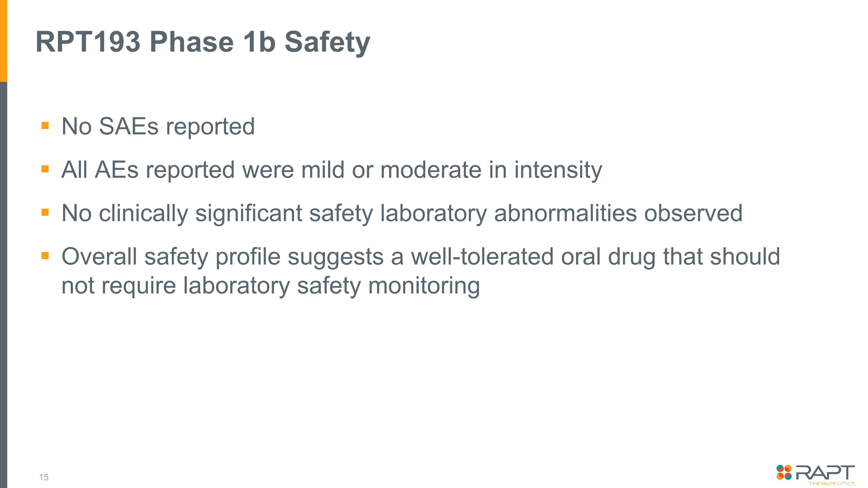This screenshot has width=868, height=488.
Task: Click the word "SAEs" in first bullet
Action: 128,126
